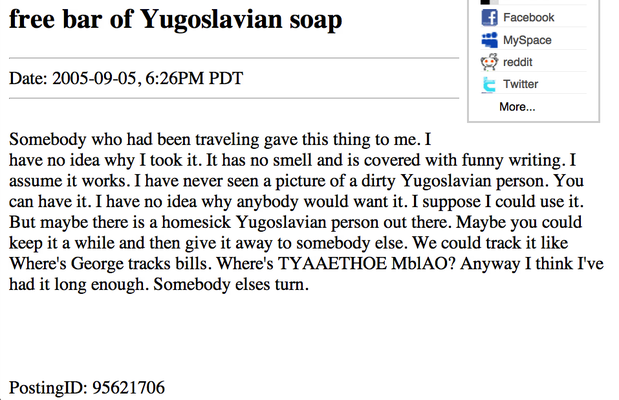Click the word 'homesick' in the post

tap(196, 222)
